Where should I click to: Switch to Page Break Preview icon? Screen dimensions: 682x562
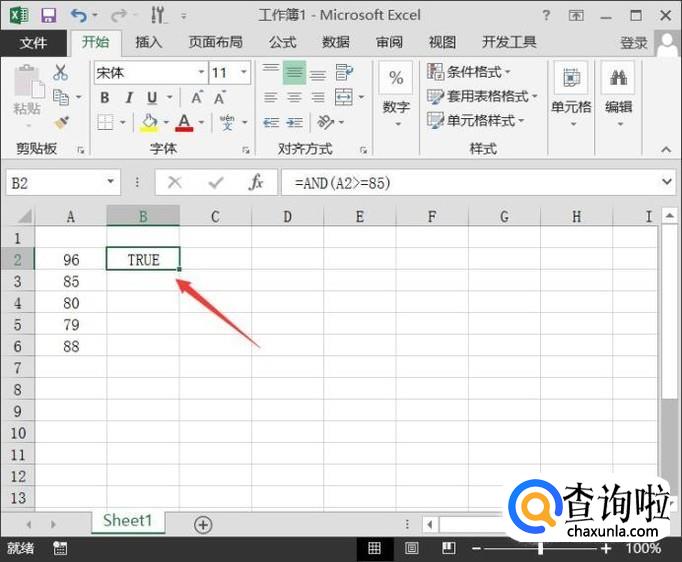tap(448, 548)
